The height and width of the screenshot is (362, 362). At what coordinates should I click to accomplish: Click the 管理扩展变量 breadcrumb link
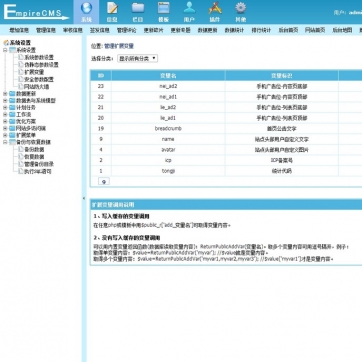tap(119, 46)
